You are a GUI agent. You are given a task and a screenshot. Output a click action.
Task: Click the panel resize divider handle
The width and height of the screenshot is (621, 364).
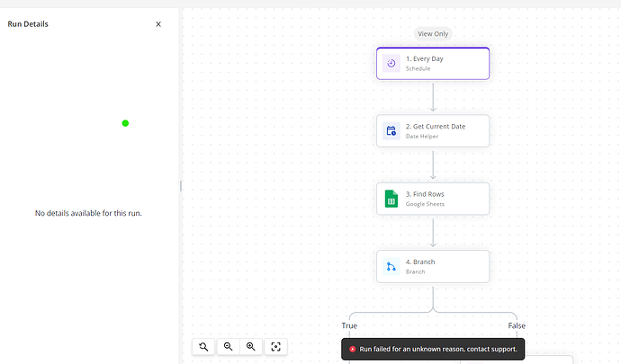pyautogui.click(x=181, y=186)
